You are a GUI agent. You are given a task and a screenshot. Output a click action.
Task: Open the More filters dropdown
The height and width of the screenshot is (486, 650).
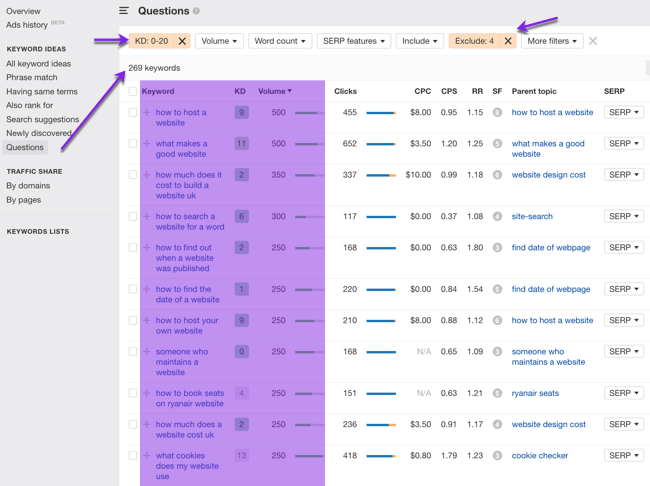tap(552, 41)
